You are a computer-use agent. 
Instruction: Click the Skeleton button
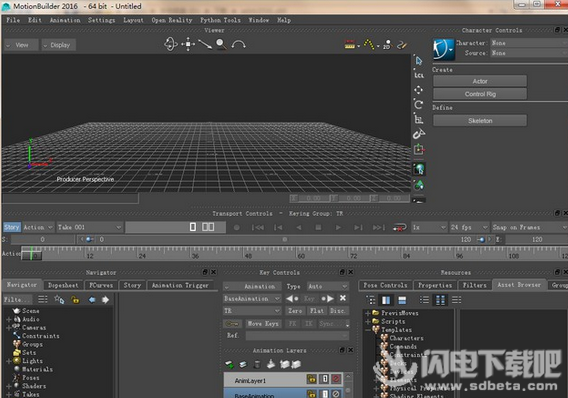click(480, 121)
